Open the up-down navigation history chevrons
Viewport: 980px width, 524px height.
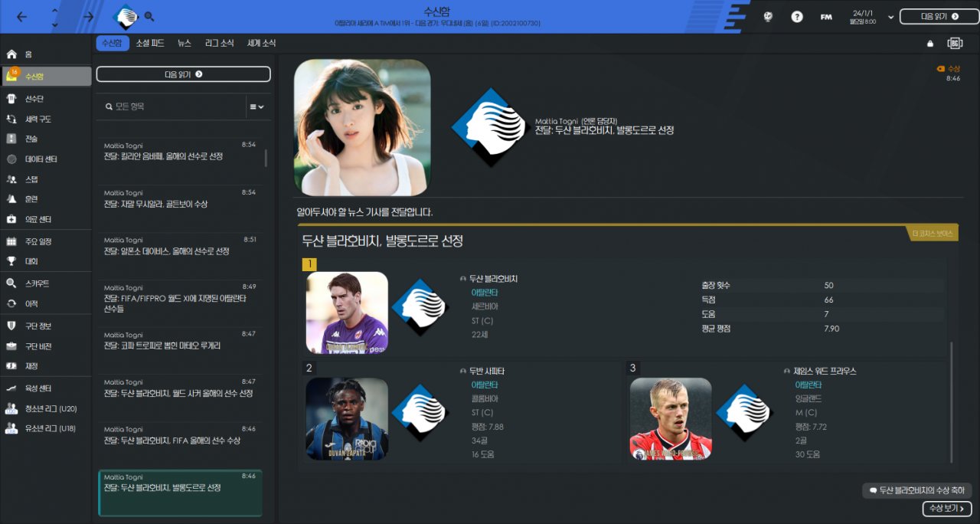(55, 17)
